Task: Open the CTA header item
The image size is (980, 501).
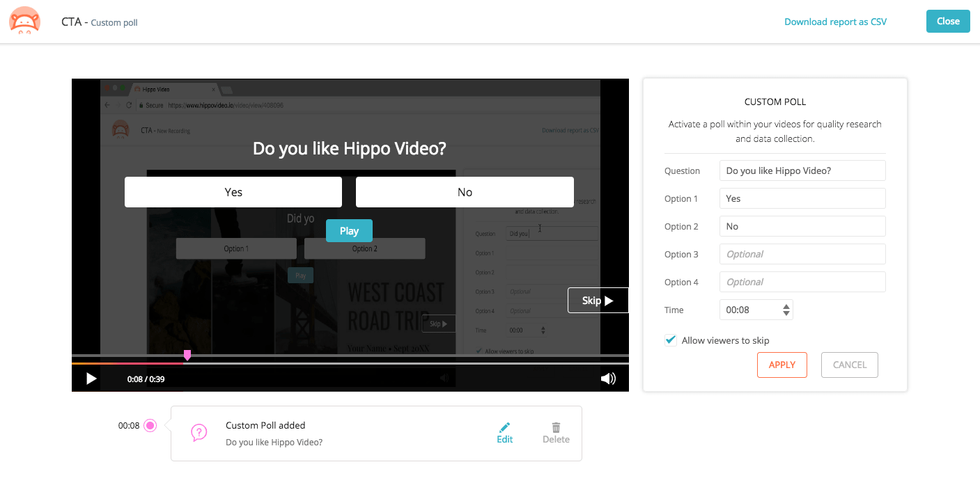Action: (x=70, y=22)
